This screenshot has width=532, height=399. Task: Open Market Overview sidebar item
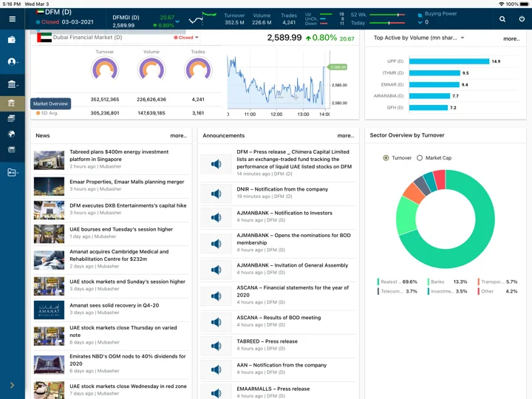(x=12, y=103)
